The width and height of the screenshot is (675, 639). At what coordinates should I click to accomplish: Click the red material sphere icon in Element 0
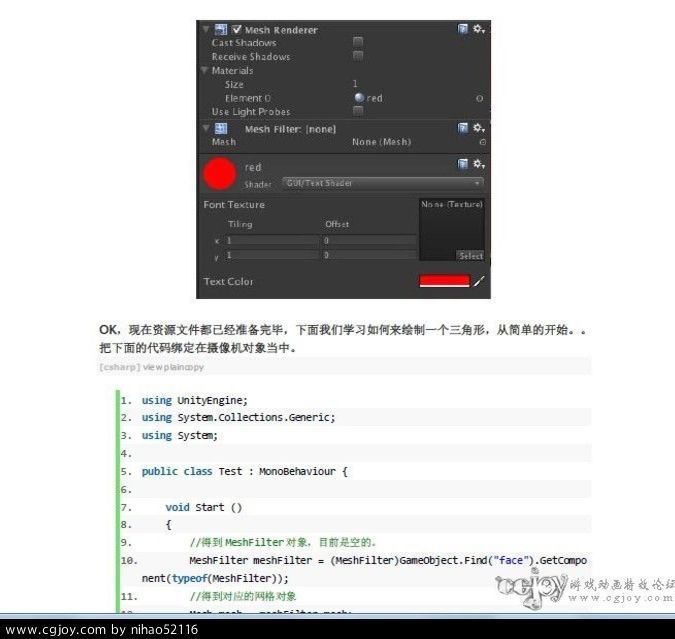(x=359, y=98)
